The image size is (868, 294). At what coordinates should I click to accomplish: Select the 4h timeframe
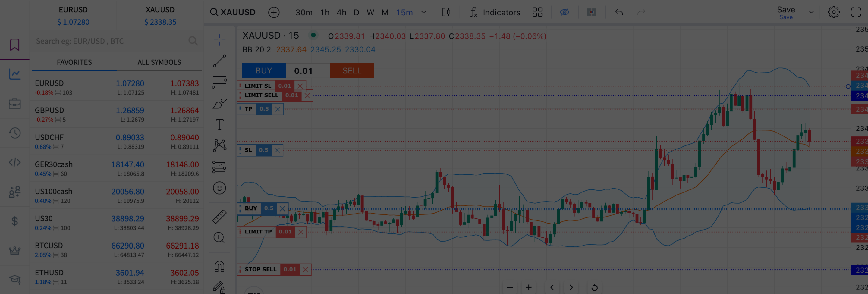pyautogui.click(x=341, y=12)
